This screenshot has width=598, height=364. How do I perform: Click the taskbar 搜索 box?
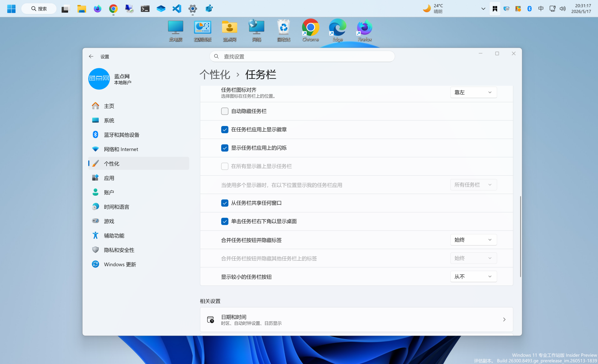click(x=39, y=9)
